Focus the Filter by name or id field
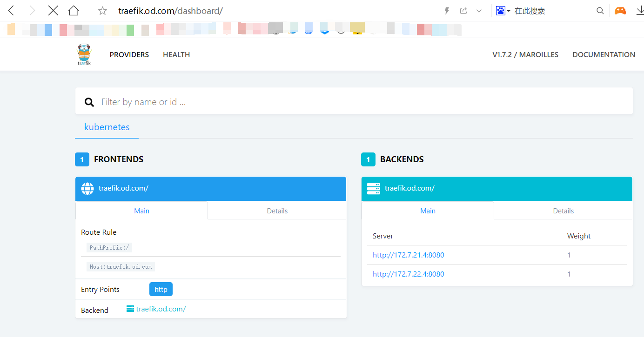The height and width of the screenshot is (337, 644). click(x=363, y=102)
